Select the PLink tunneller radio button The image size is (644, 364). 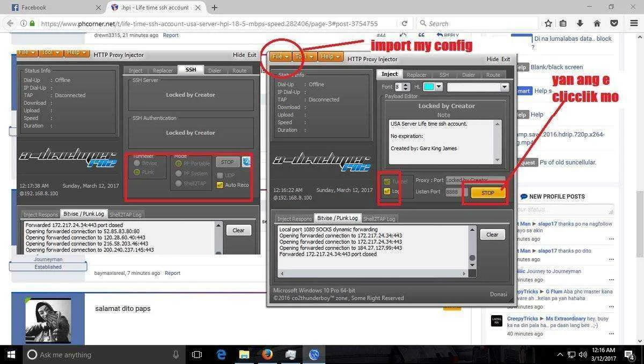pos(137,172)
